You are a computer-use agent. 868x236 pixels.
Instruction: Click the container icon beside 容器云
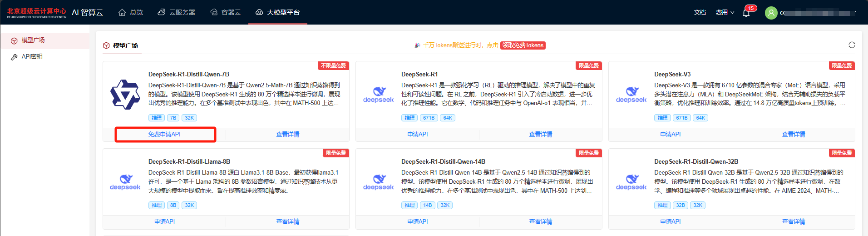(214, 12)
